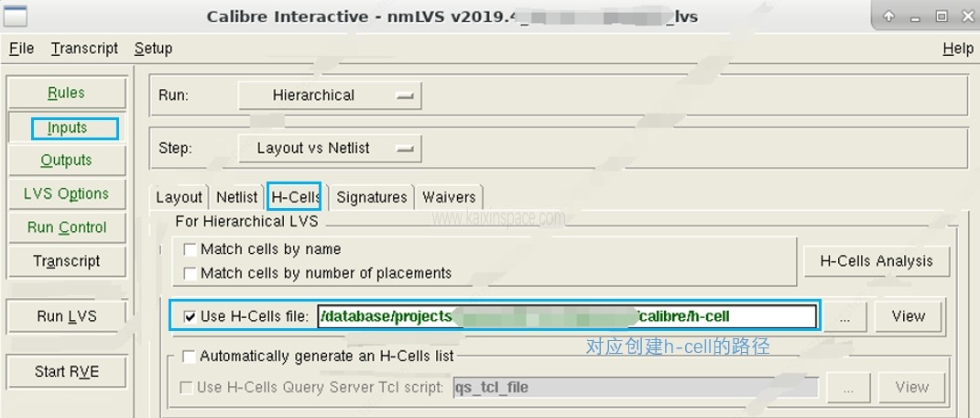This screenshot has width=980, height=418.
Task: Click the browse (...) button for H-Cells file
Action: coord(847,316)
